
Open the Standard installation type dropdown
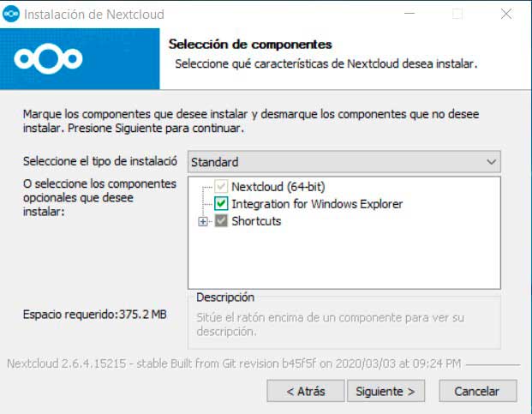coord(344,162)
